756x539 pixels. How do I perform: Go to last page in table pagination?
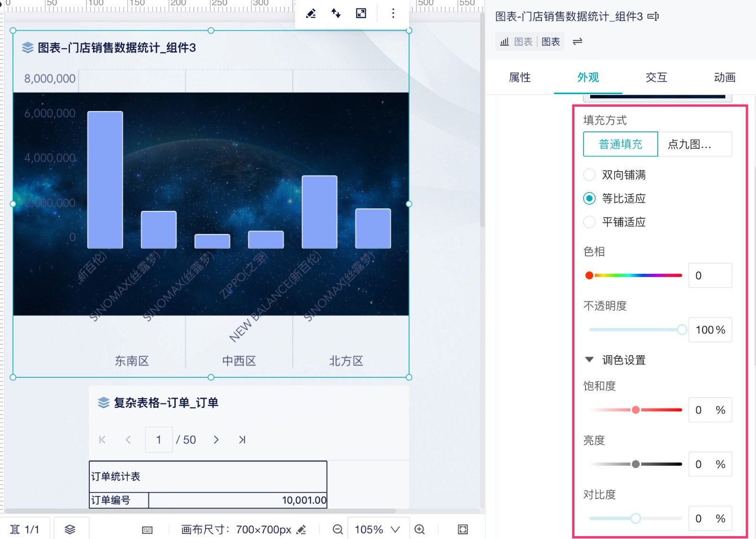coord(242,440)
